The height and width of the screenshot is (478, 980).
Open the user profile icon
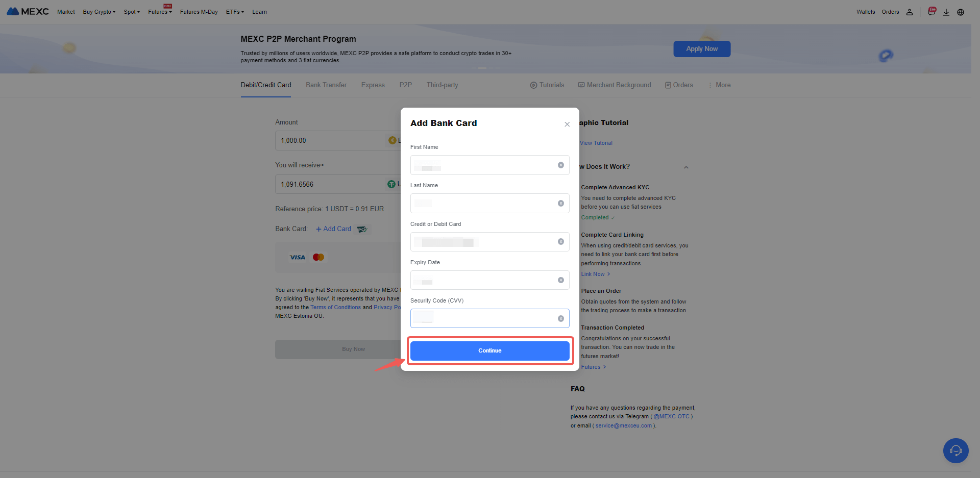[x=909, y=12]
